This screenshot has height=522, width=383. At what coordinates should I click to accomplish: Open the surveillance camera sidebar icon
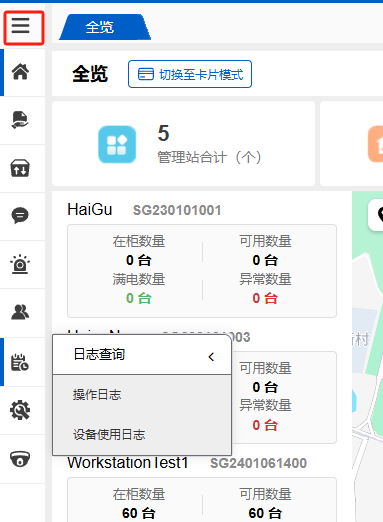point(20,459)
